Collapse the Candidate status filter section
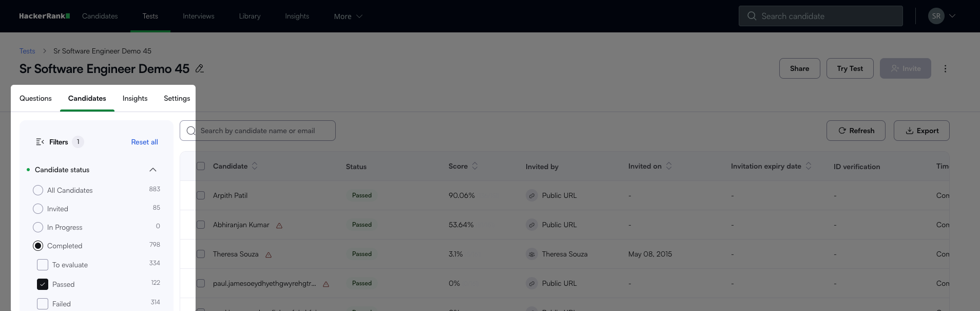980x311 pixels. coord(152,170)
